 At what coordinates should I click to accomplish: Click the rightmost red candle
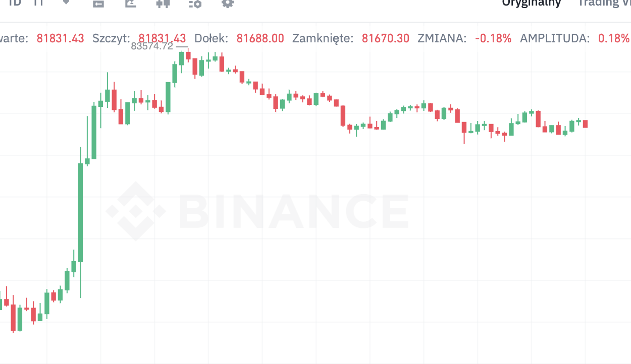[x=585, y=124]
